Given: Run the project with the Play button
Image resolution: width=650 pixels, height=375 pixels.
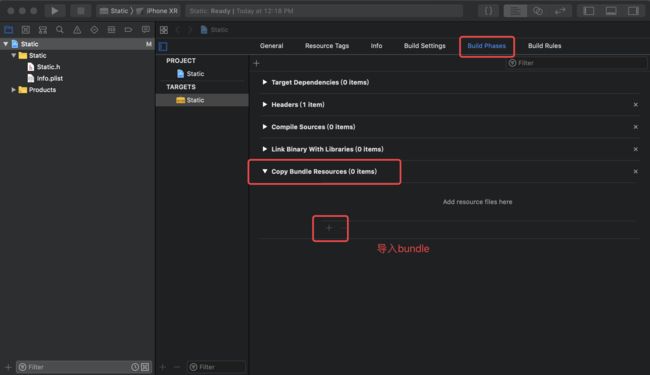Looking at the screenshot, I should click(54, 11).
